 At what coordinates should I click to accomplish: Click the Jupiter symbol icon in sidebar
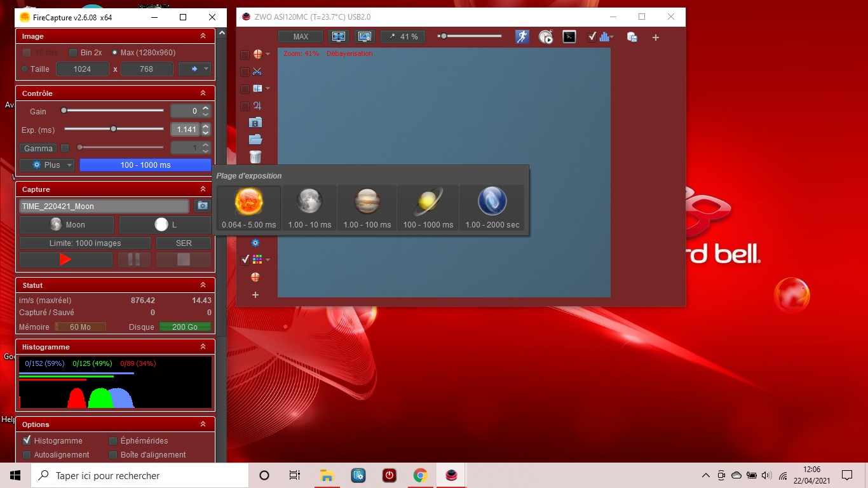pyautogui.click(x=257, y=105)
